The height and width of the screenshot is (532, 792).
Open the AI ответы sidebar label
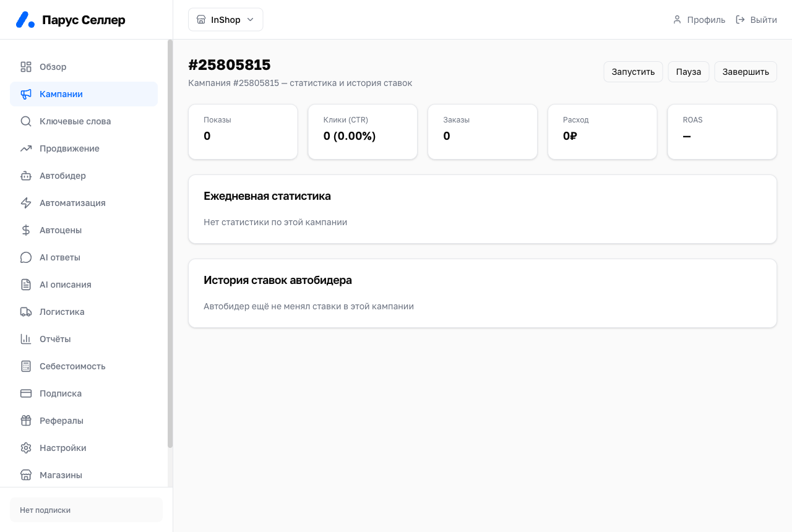point(60,257)
